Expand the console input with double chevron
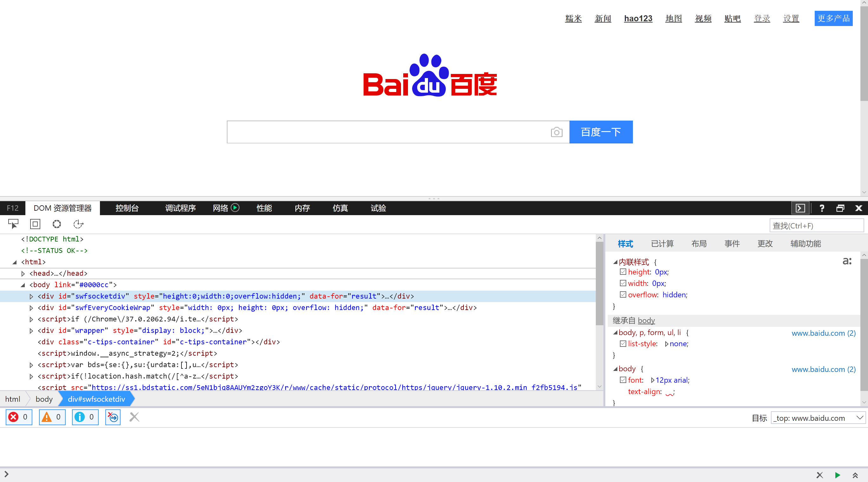 (x=855, y=475)
